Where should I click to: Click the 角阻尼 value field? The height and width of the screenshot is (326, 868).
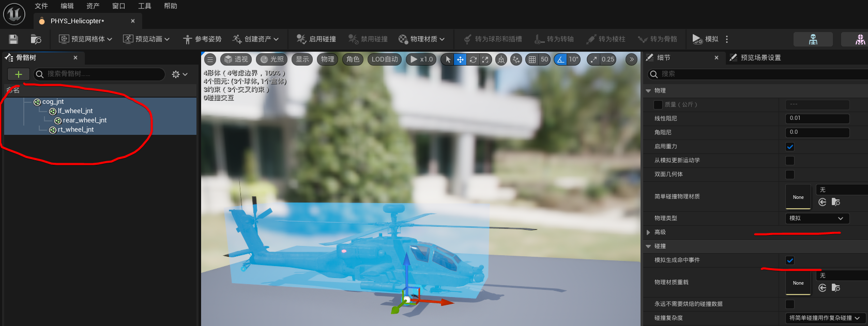pos(817,132)
